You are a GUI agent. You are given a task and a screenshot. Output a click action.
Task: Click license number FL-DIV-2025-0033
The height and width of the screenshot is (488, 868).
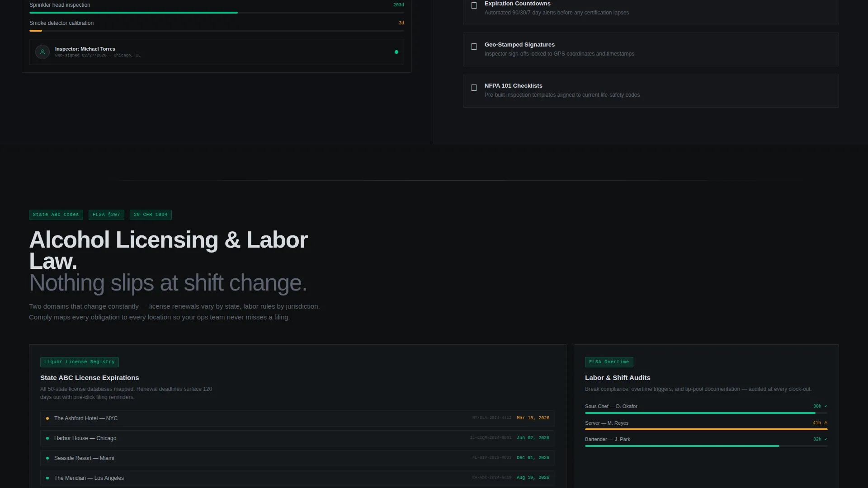point(492,458)
